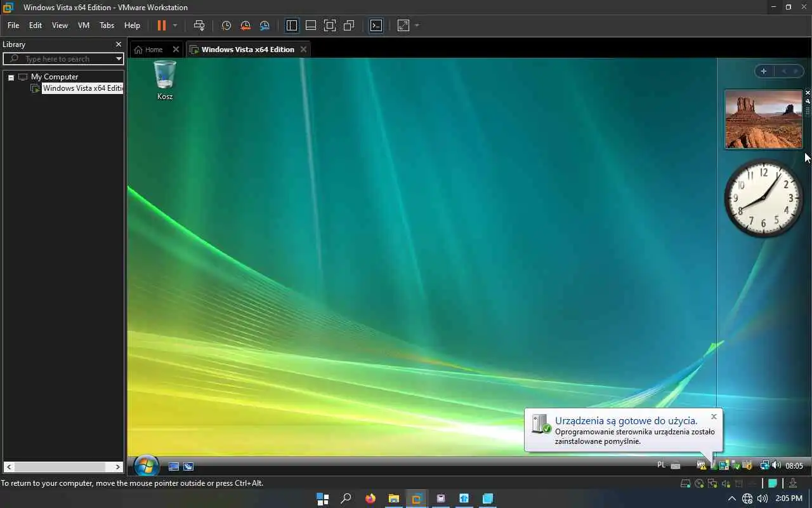Switch to Unity mode icon

pos(349,25)
